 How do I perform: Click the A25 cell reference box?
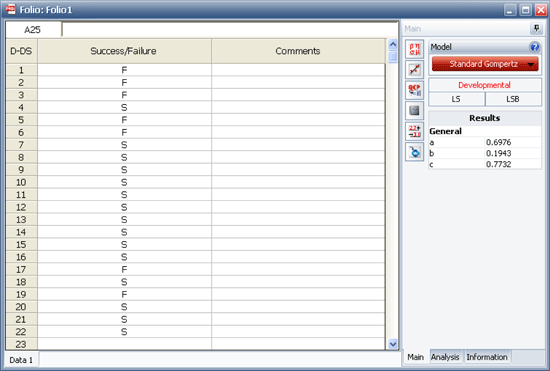[x=33, y=30]
